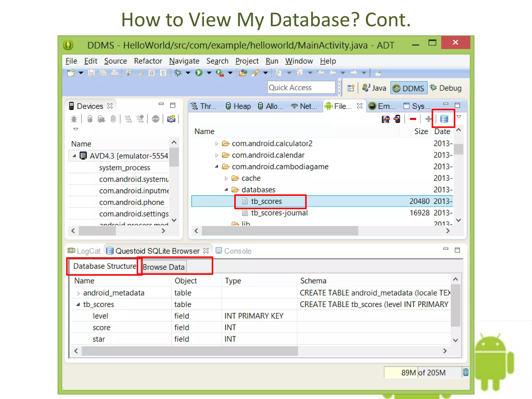Click the Open Perspective icon
532x399 pixels.
click(351, 88)
